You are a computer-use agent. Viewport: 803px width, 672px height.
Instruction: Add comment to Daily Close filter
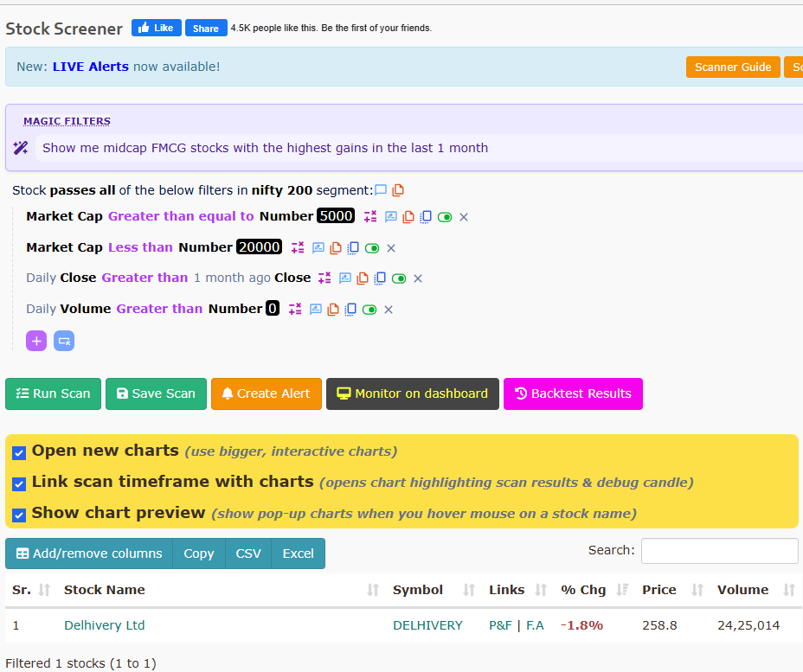tap(345, 278)
